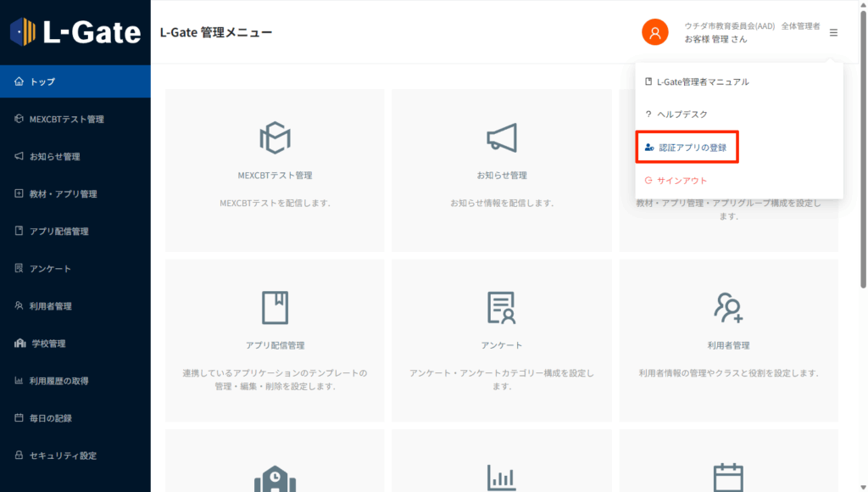Click the calendar icon beside 毎日の記録 in sidebar
This screenshot has height=492, width=868.
point(19,417)
